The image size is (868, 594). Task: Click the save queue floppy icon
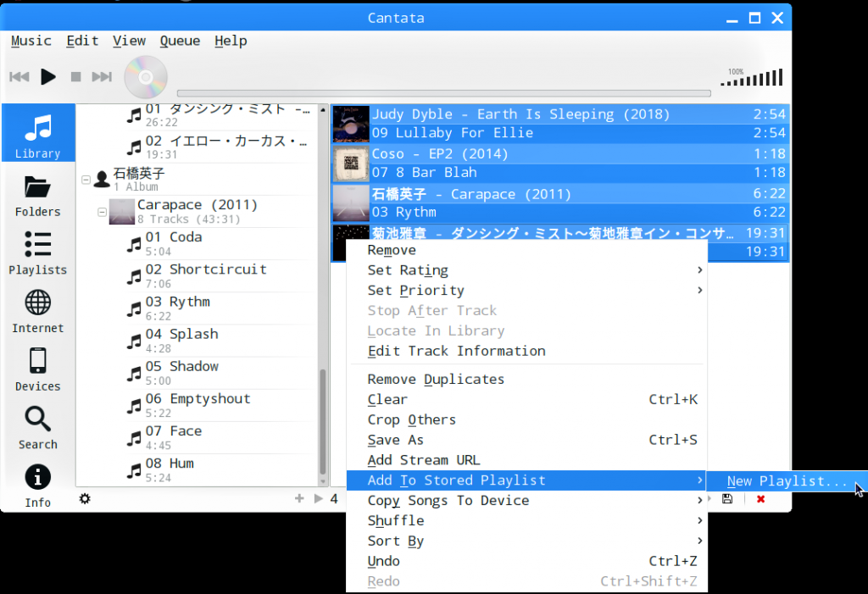727,499
